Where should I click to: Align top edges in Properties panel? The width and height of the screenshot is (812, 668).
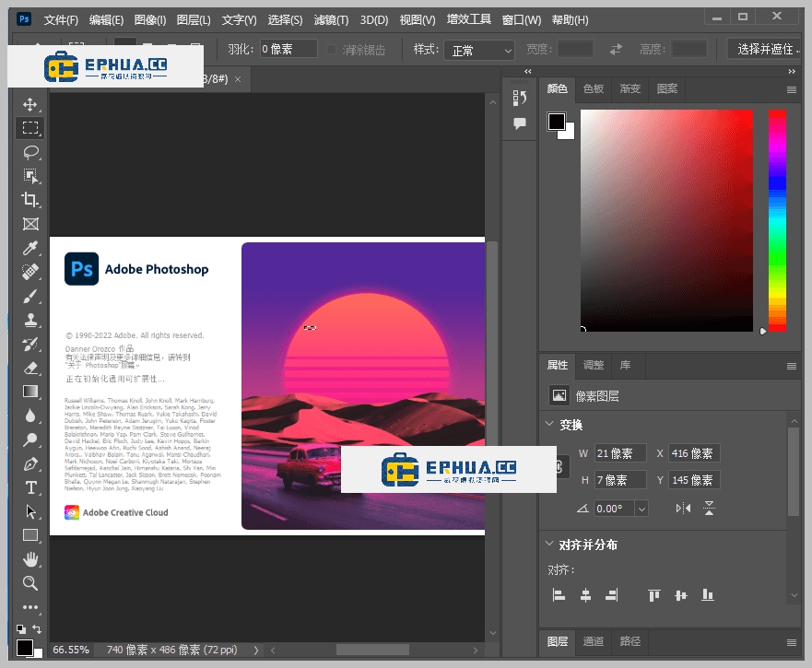[x=654, y=595]
